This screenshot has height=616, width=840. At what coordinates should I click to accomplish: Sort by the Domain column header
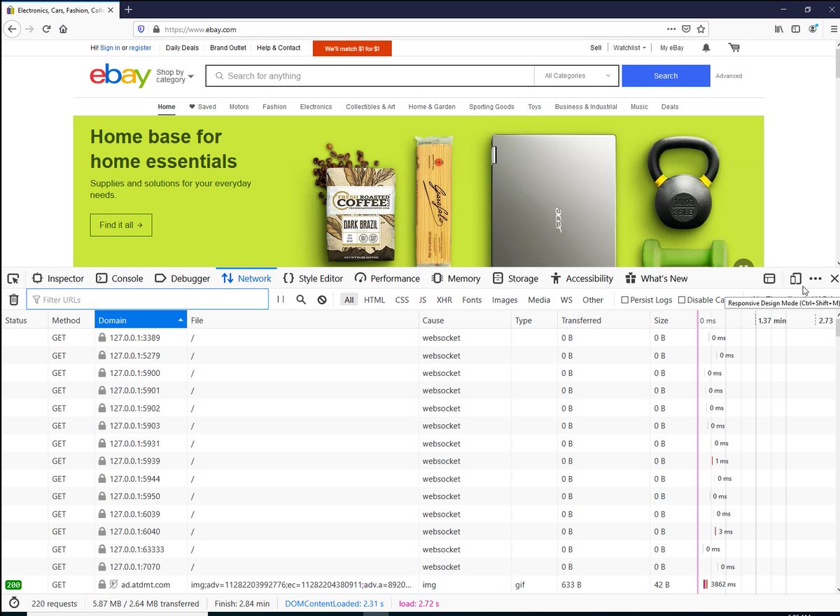[x=141, y=320]
